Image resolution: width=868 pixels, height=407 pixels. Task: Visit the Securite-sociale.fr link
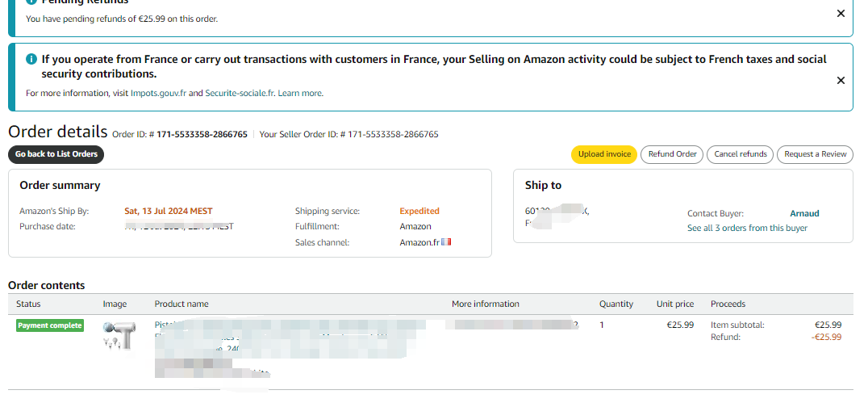(x=240, y=94)
